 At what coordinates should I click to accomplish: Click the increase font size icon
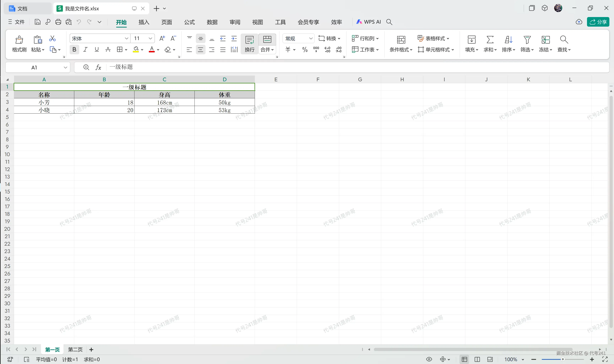tap(162, 38)
